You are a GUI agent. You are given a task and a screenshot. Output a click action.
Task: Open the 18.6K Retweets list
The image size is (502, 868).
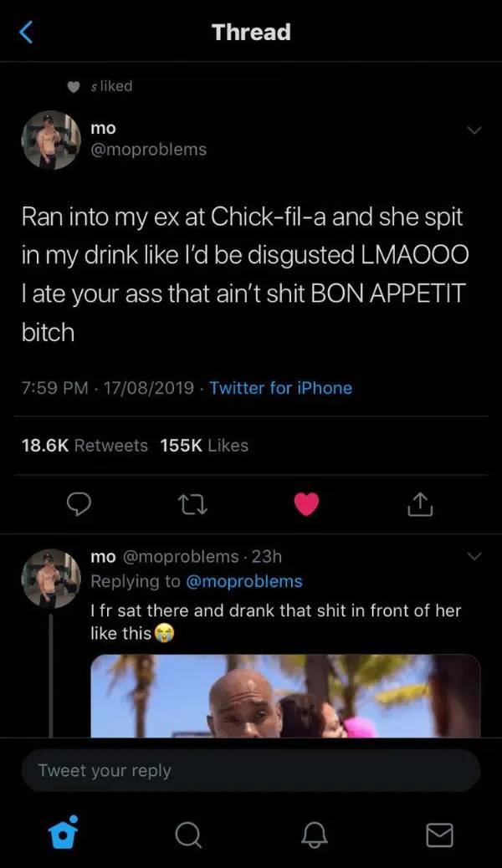click(x=84, y=446)
